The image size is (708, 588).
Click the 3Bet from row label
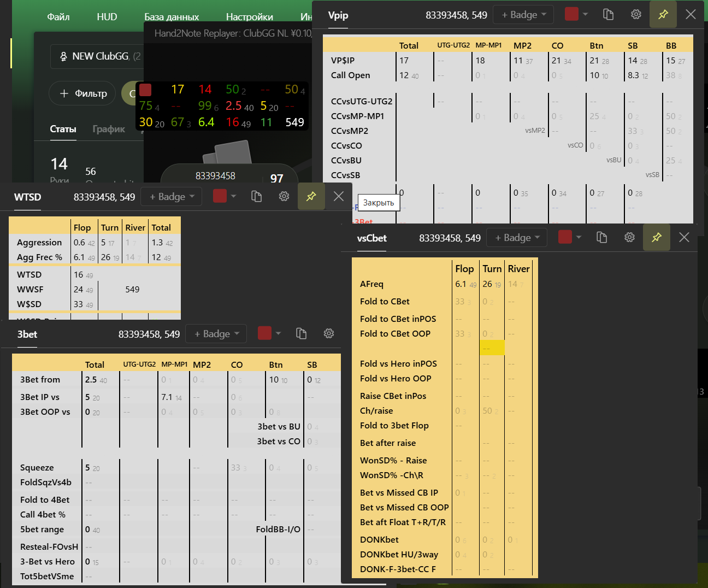click(40, 380)
